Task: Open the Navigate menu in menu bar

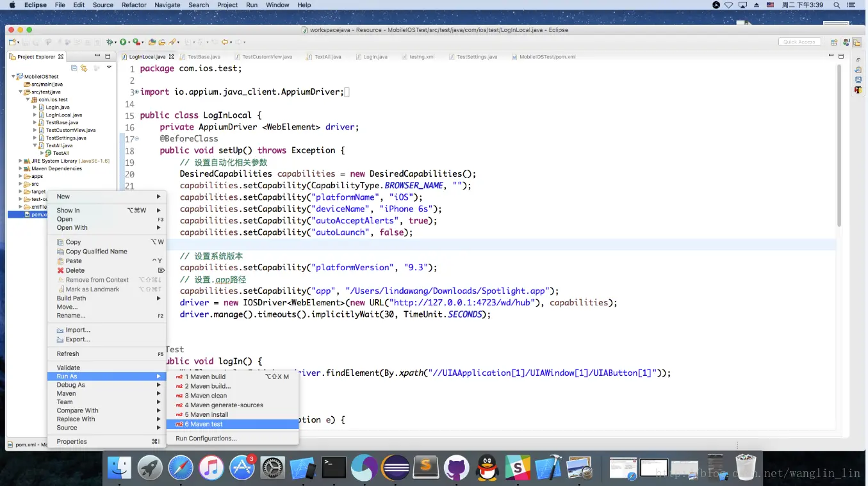Action: pos(167,4)
